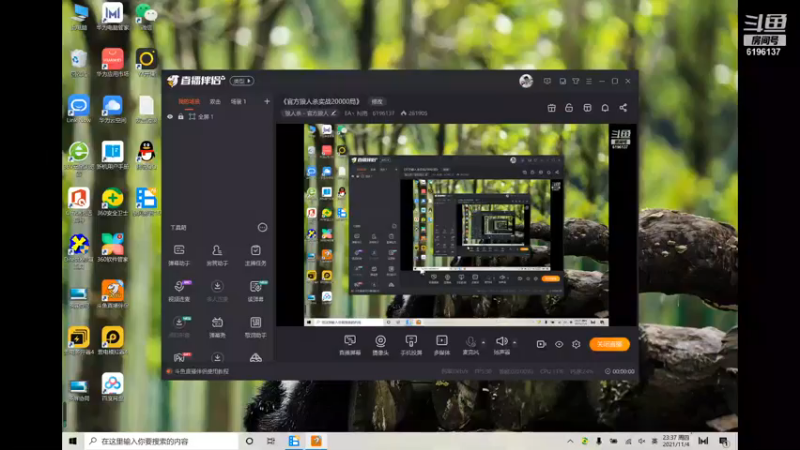Click the layout panel icon beside bell
800x450 pixels.
tap(587, 108)
